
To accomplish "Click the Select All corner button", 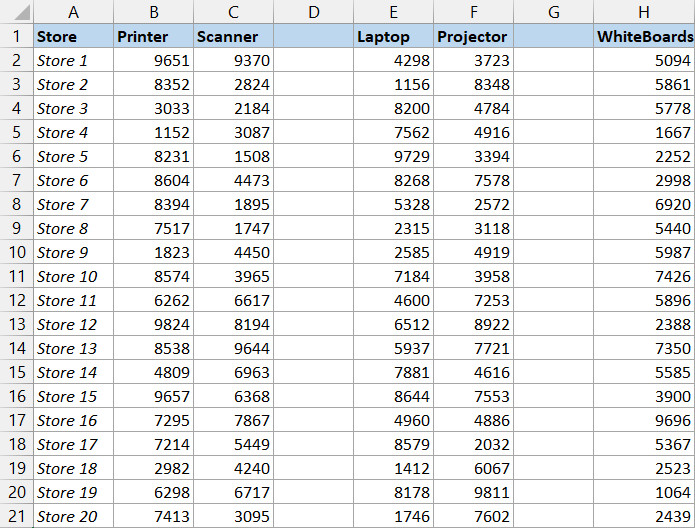I will click(x=16, y=12).
